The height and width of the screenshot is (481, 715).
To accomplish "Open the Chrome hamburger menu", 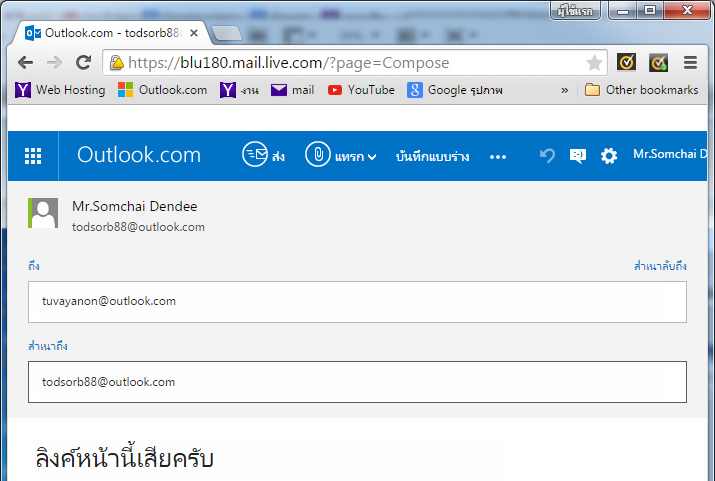I will 690,62.
